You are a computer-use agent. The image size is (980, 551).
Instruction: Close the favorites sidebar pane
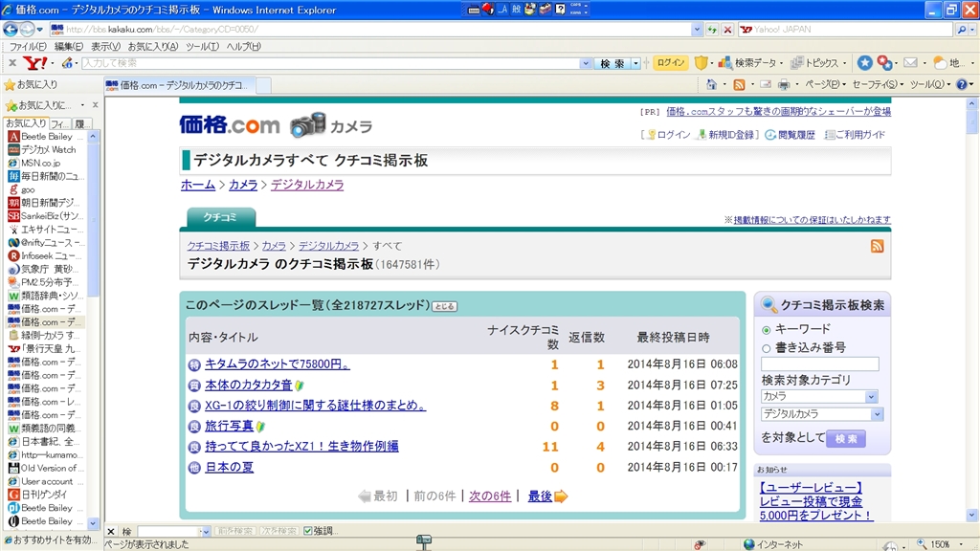(95, 105)
